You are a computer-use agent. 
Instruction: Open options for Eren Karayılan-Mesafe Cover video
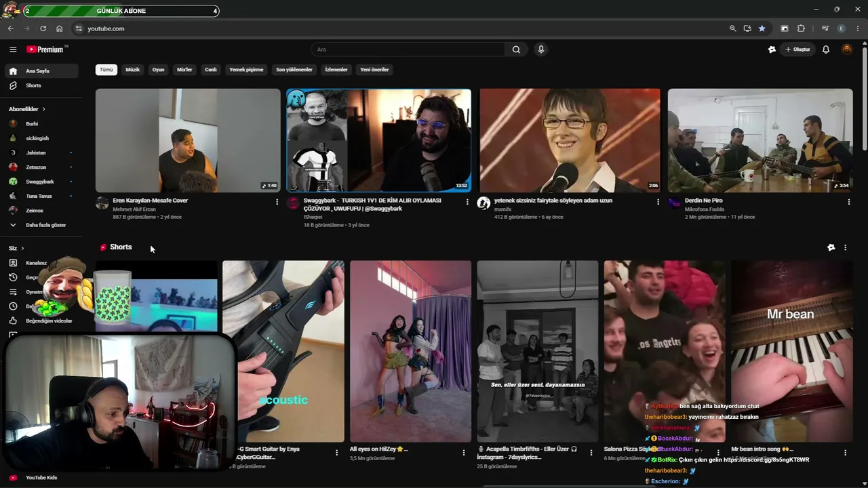(277, 202)
